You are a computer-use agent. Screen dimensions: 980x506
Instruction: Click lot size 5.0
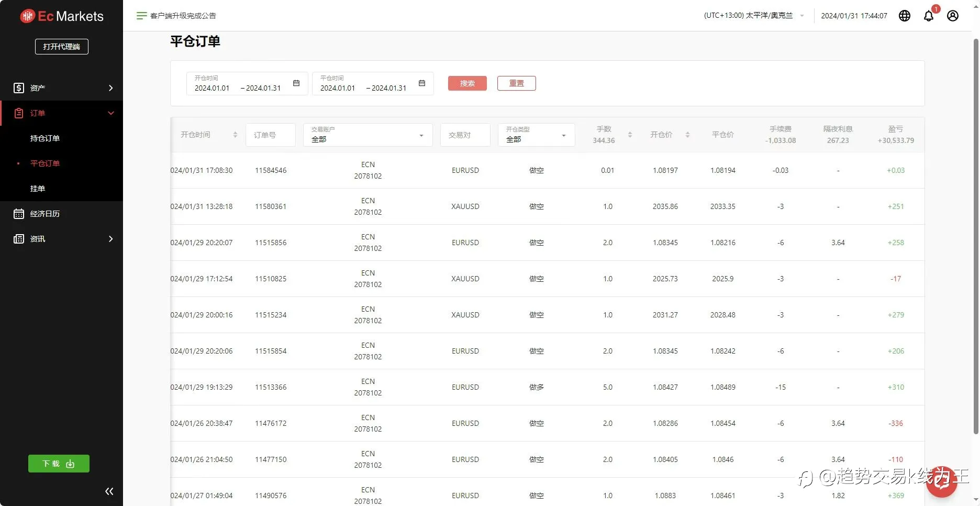[x=608, y=387]
